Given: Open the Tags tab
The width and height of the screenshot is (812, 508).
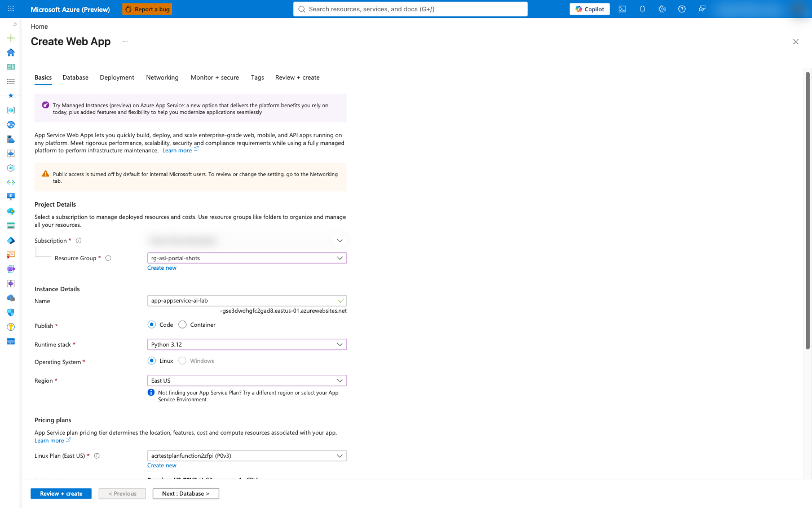Looking at the screenshot, I should tap(258, 77).
